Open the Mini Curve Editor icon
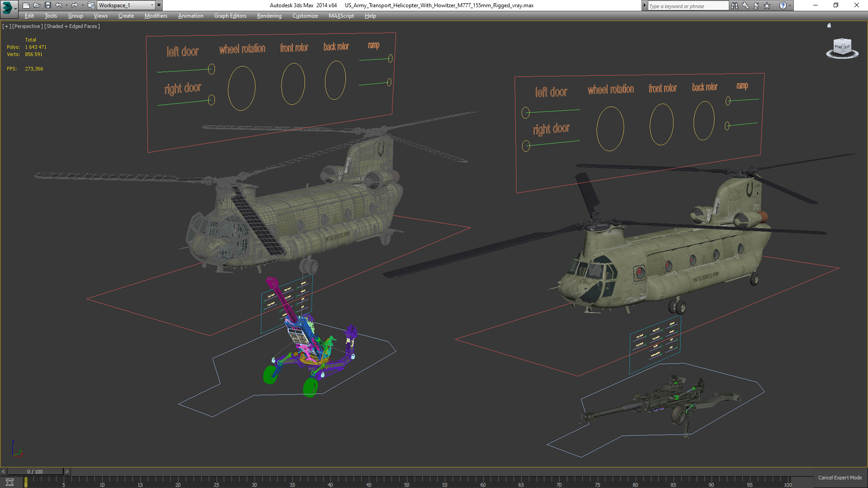This screenshot has width=868, height=488. [x=9, y=482]
